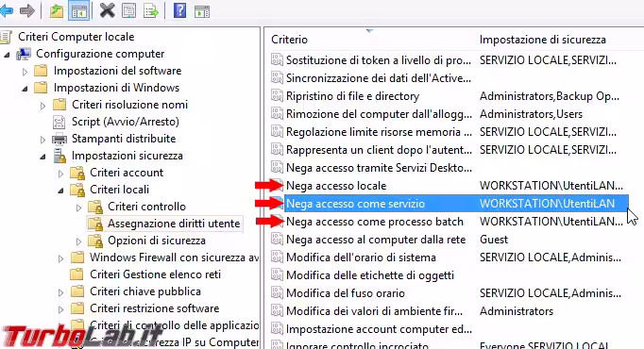The height and width of the screenshot is (349, 644).
Task: Select Criteri risoluzione nomi tree item
Action: (129, 105)
